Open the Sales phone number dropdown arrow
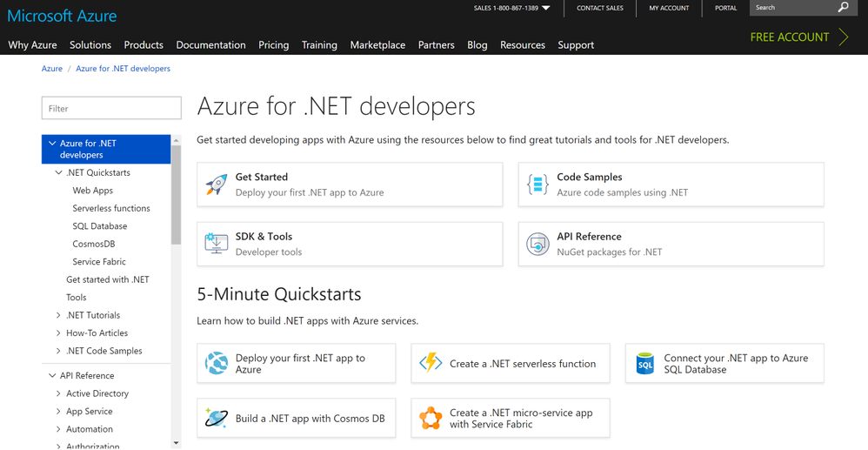 [546, 8]
